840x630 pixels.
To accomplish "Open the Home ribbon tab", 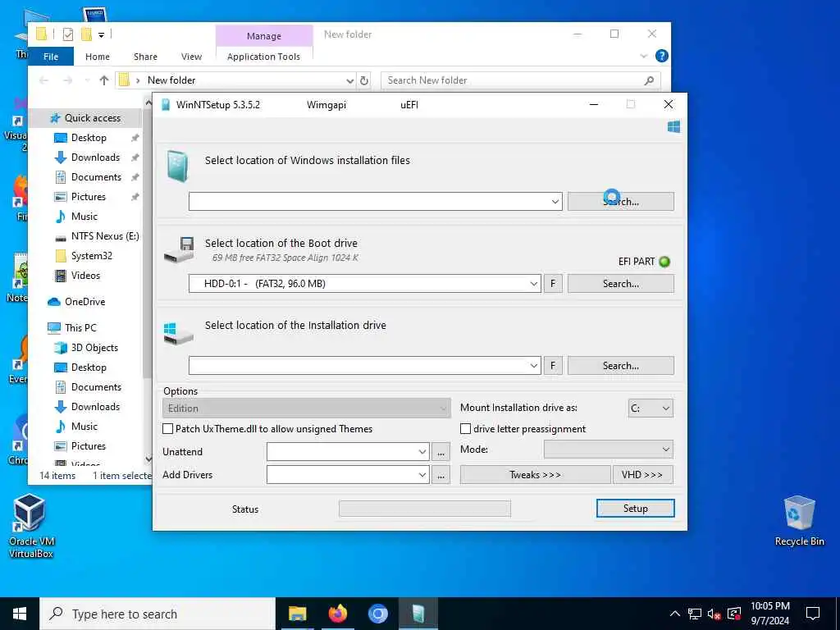I will point(98,57).
